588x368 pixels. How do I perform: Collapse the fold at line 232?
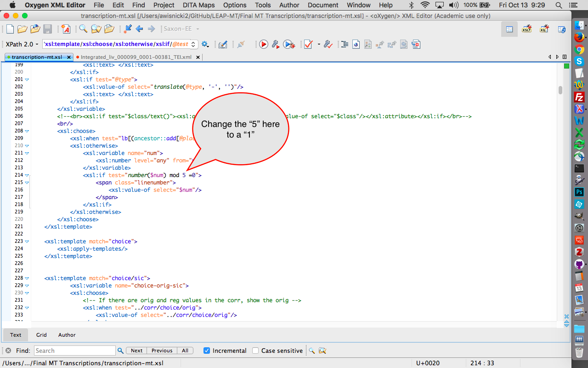tap(27, 308)
